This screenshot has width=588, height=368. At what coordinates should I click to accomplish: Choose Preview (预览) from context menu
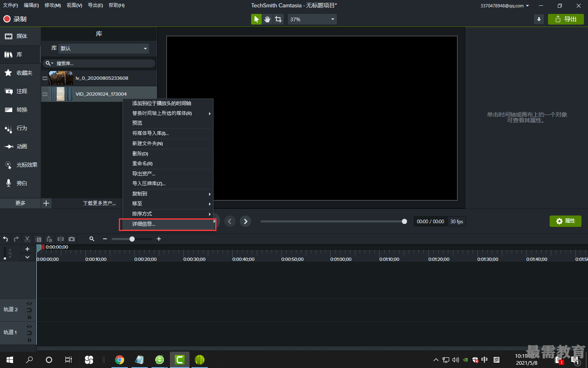click(168, 123)
